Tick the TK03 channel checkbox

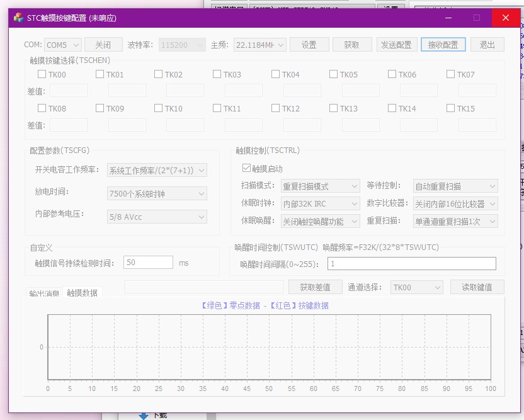217,74
